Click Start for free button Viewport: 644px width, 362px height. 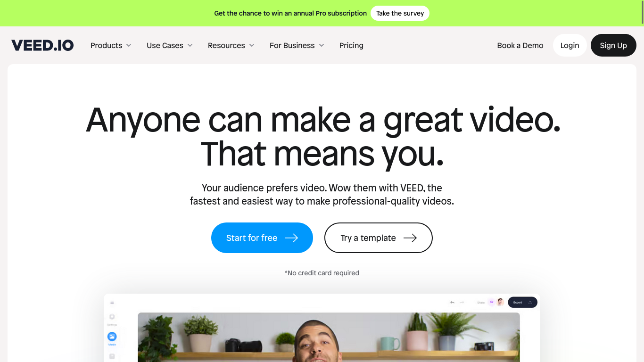pyautogui.click(x=262, y=238)
